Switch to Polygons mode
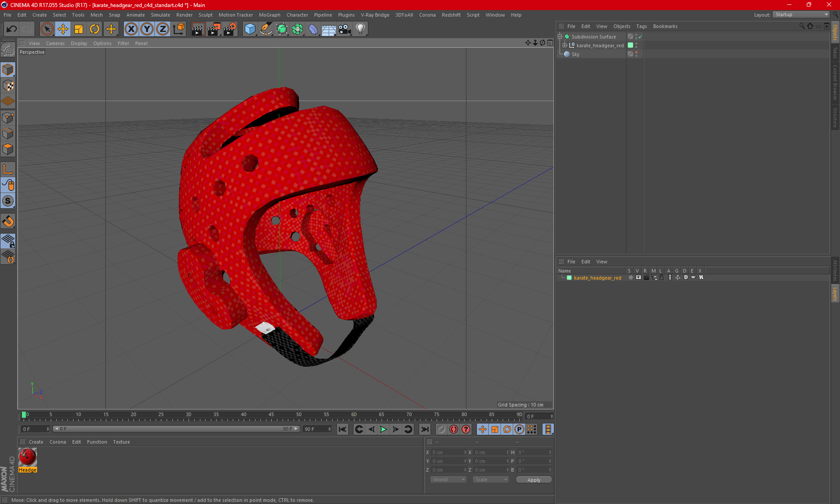Screen dimensions: 840x504 [x=8, y=150]
